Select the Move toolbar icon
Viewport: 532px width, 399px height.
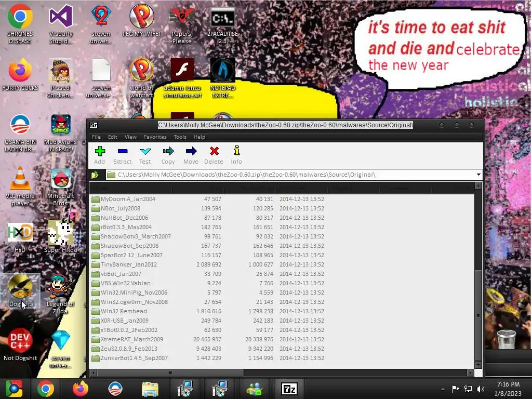pos(191,155)
